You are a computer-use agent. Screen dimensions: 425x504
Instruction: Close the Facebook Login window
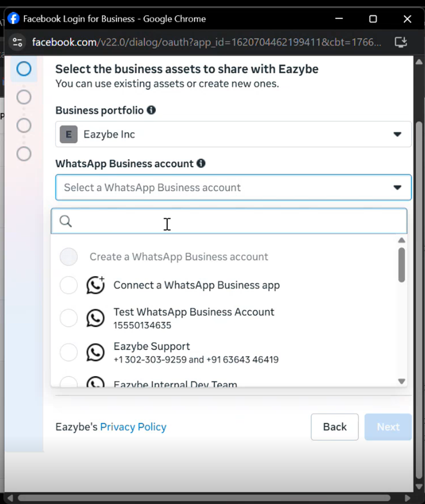click(407, 19)
